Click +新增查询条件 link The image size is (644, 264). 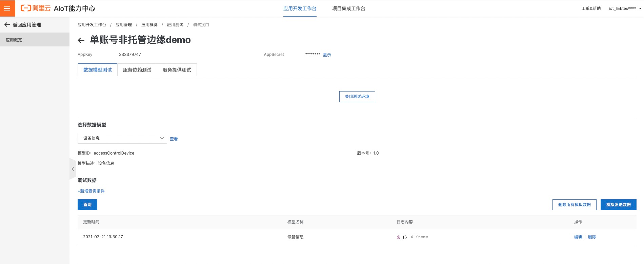91,191
